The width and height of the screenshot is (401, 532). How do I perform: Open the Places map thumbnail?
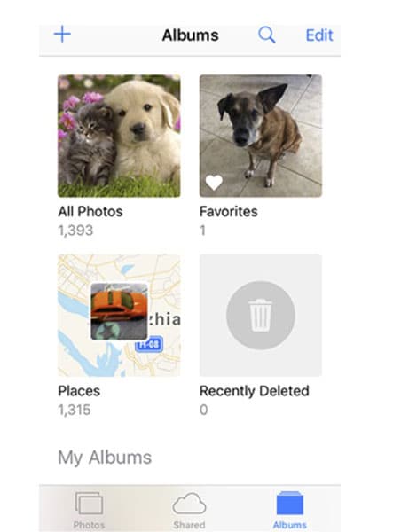point(119,315)
